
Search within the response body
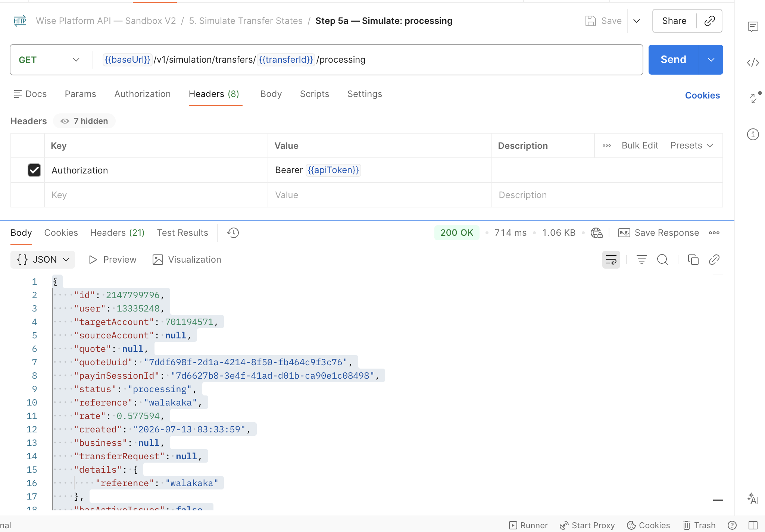(663, 260)
